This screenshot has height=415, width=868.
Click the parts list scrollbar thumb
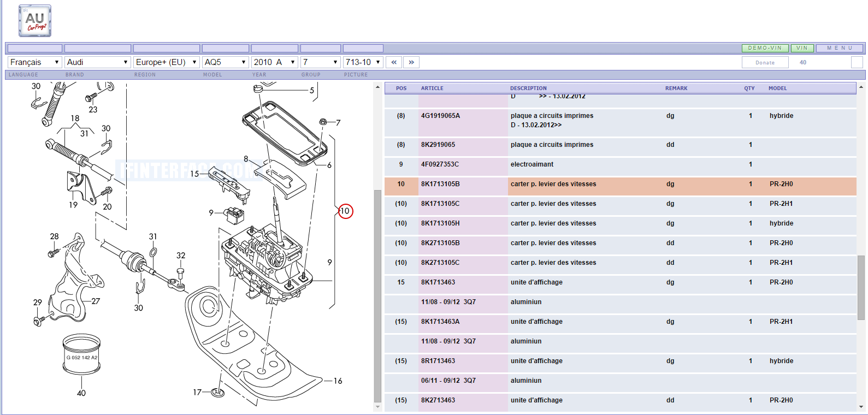pos(861,287)
